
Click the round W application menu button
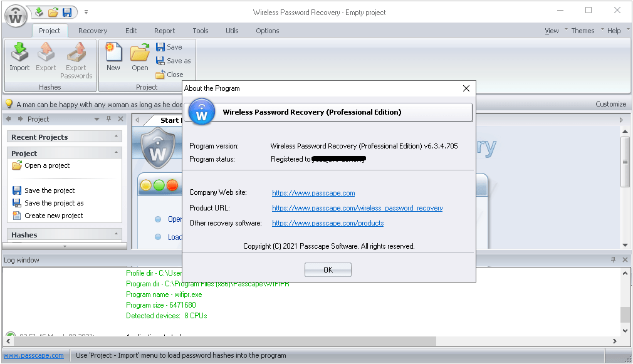point(16,16)
